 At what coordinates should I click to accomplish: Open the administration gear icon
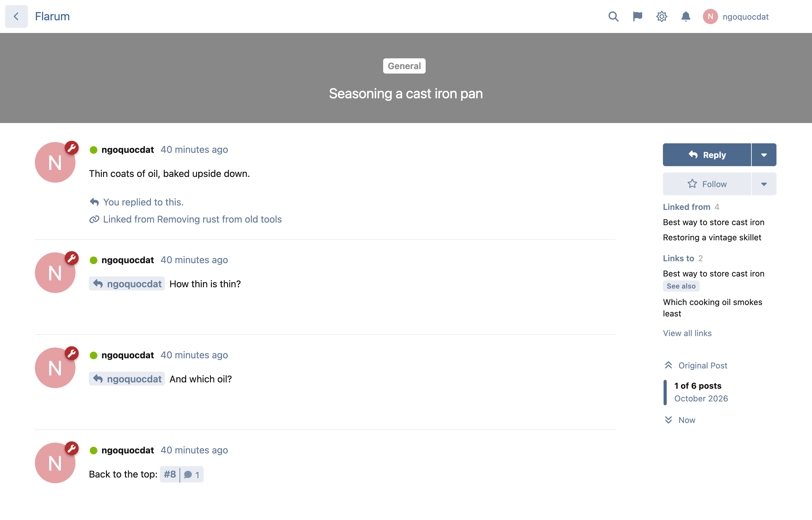662,16
